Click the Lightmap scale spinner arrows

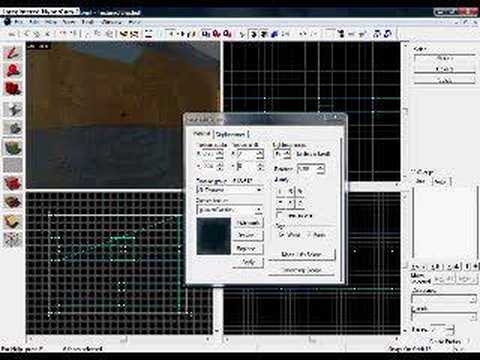[x=287, y=154]
